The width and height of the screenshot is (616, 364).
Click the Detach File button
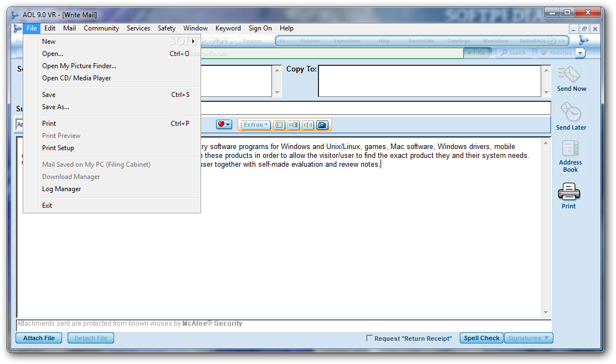click(91, 338)
